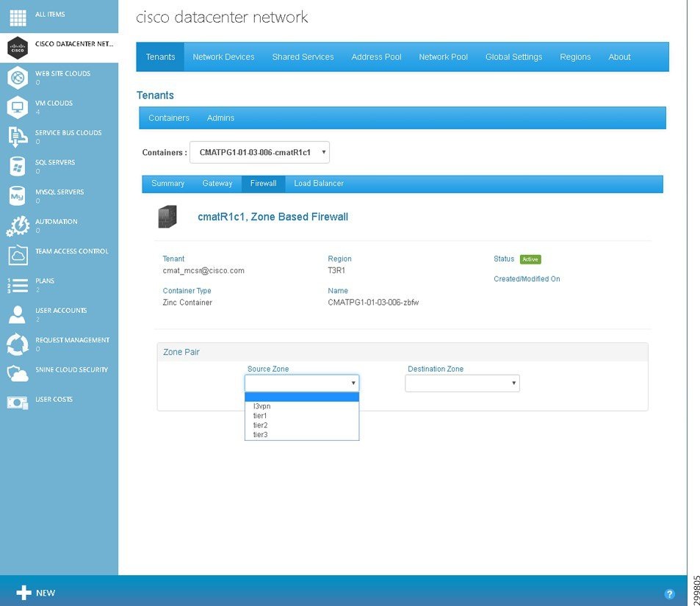
Task: Open REQUEST MANAGEMENT from the sidebar
Action: [x=17, y=344]
